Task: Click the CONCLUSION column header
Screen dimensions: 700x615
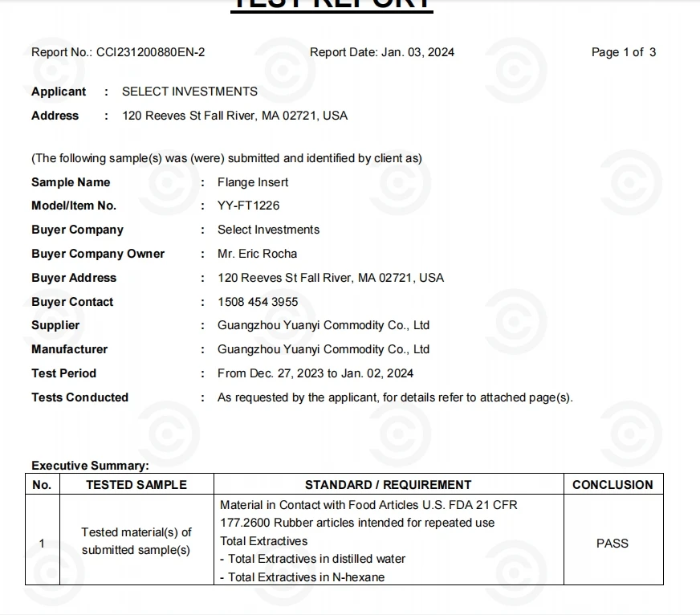Action: (613, 485)
